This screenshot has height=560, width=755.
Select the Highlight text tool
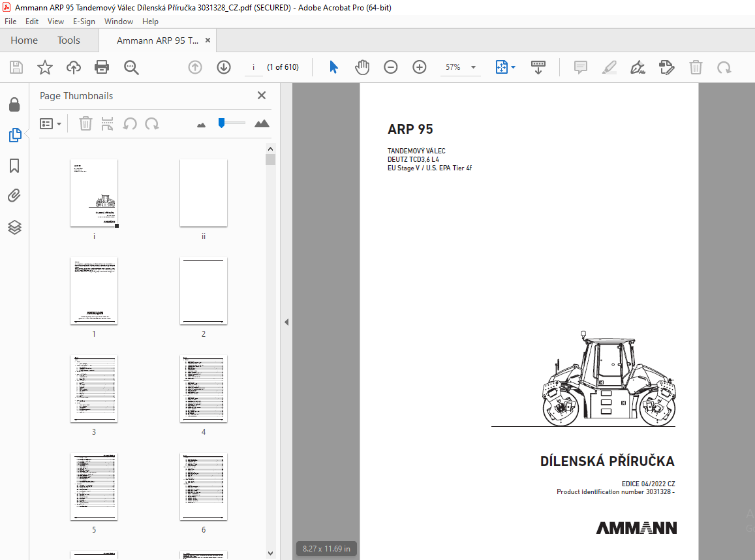pos(609,67)
